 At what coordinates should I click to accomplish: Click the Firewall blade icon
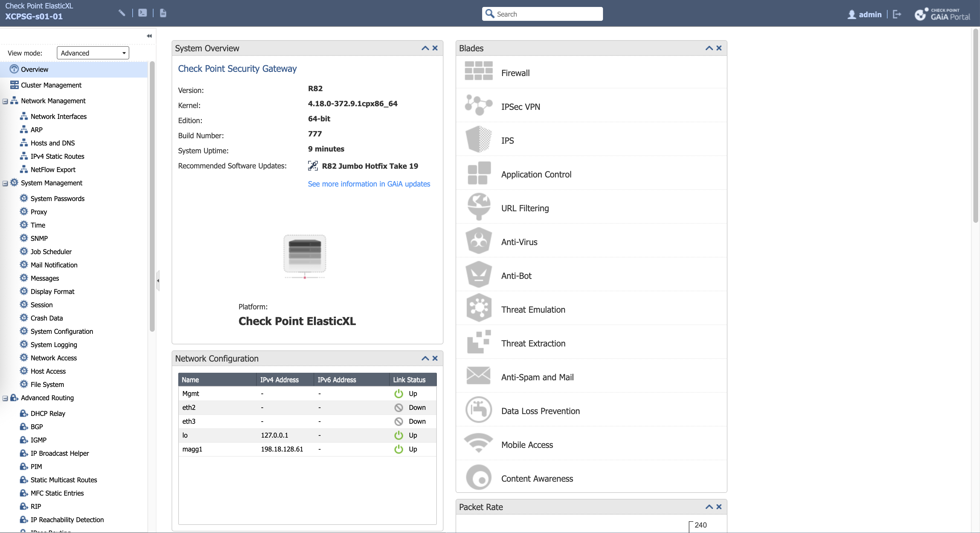[x=478, y=71]
